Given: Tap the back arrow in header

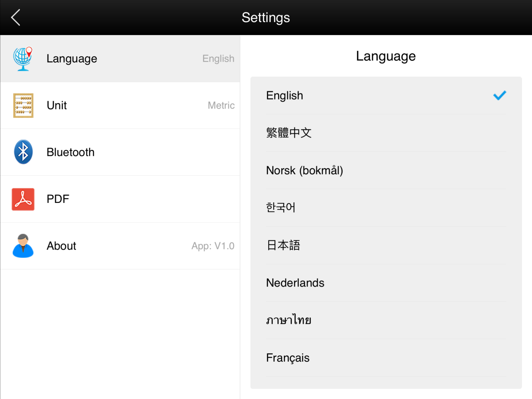Looking at the screenshot, I should (x=16, y=18).
